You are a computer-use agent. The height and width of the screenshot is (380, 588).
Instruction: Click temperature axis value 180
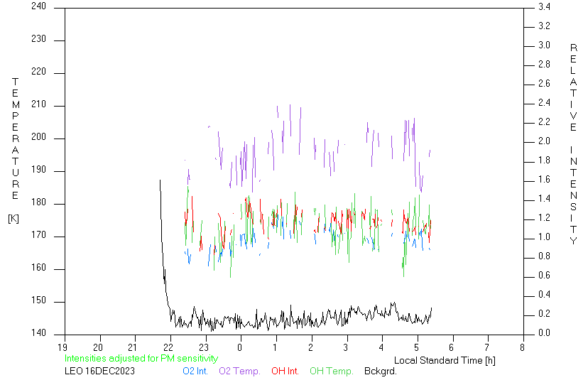pos(38,202)
